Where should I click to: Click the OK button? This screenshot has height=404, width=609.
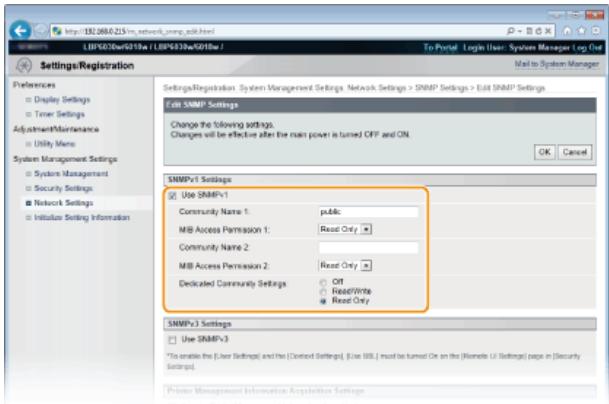545,152
